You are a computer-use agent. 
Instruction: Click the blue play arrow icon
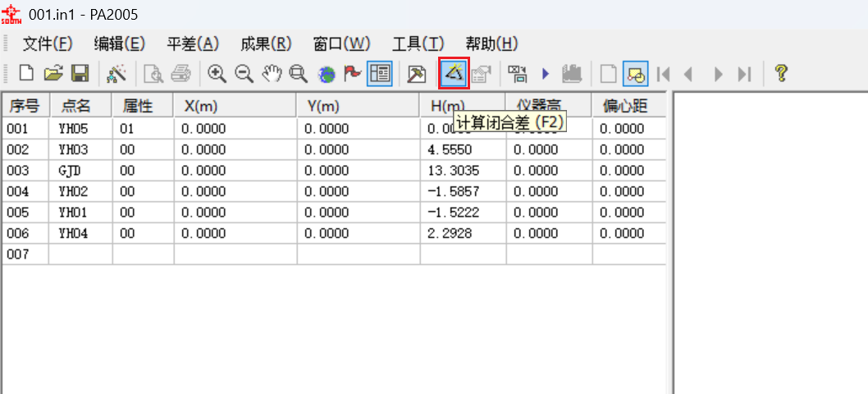pyautogui.click(x=546, y=73)
